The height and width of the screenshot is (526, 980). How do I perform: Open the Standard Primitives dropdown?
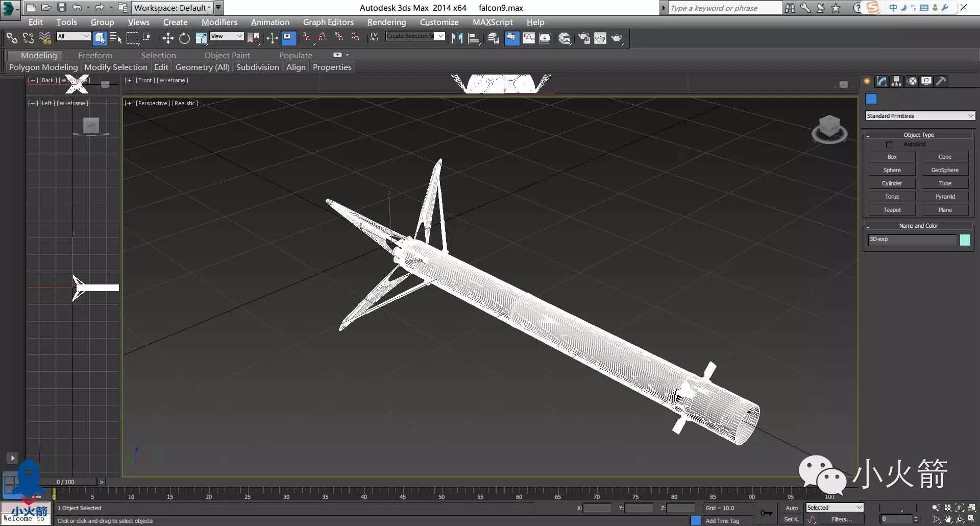coord(920,116)
